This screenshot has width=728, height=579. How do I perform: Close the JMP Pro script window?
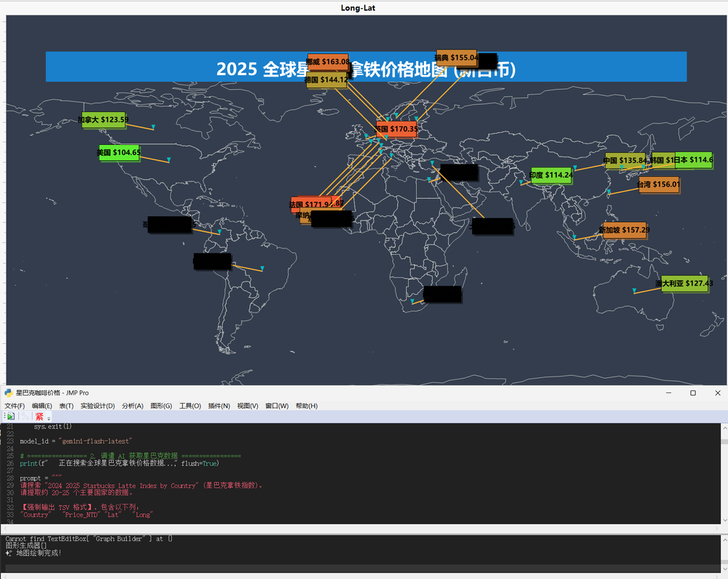point(718,393)
